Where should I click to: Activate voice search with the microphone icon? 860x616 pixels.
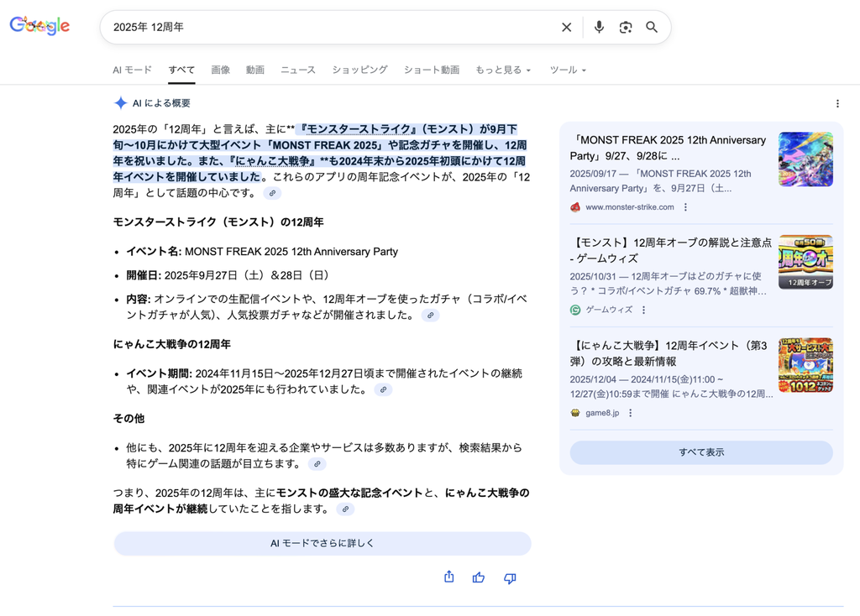pos(599,27)
